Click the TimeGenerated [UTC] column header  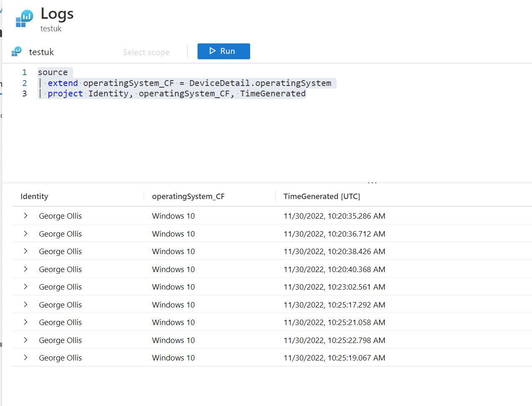point(322,197)
